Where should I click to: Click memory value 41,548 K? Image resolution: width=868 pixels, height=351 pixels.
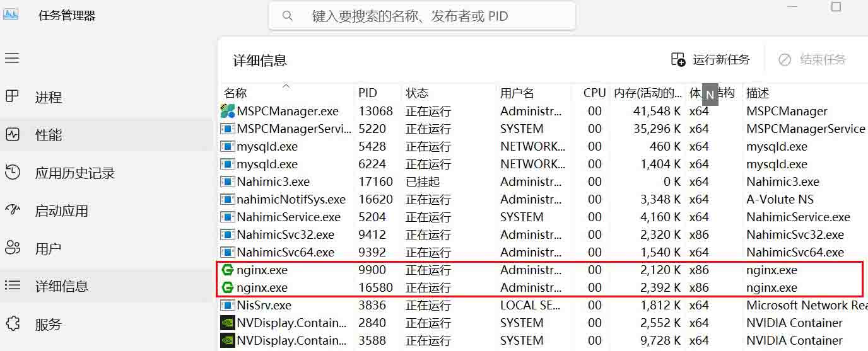[657, 111]
